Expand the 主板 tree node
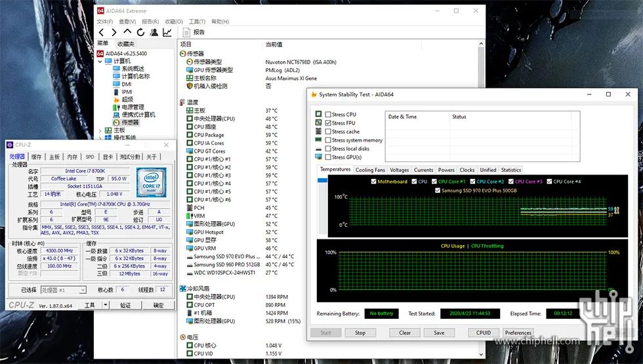643x364 pixels. 100,131
